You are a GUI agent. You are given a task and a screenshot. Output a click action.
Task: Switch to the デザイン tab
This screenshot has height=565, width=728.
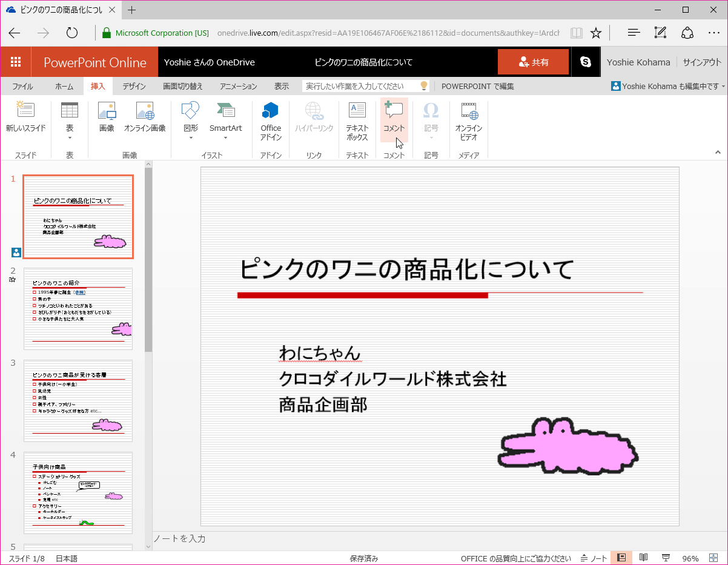tap(134, 87)
